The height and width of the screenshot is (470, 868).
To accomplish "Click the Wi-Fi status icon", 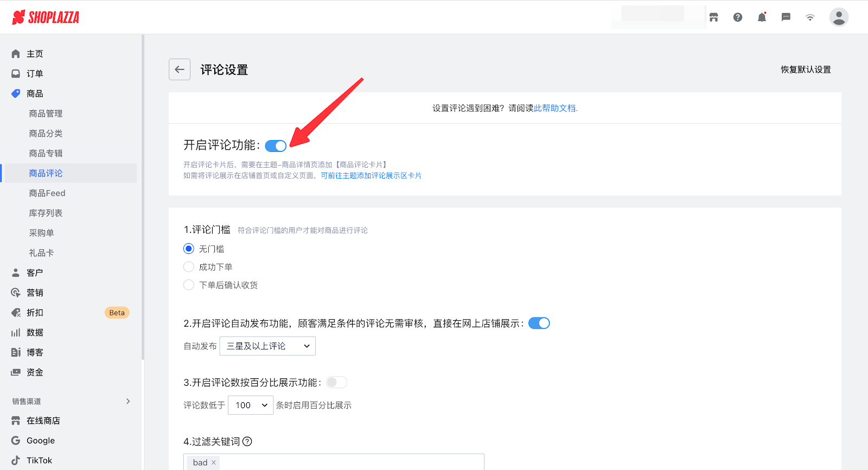I will (x=810, y=17).
